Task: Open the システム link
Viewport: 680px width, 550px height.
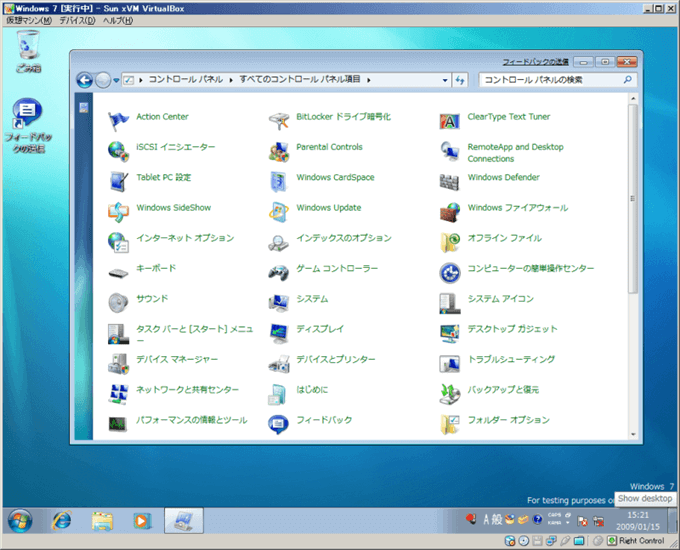Action: (312, 299)
